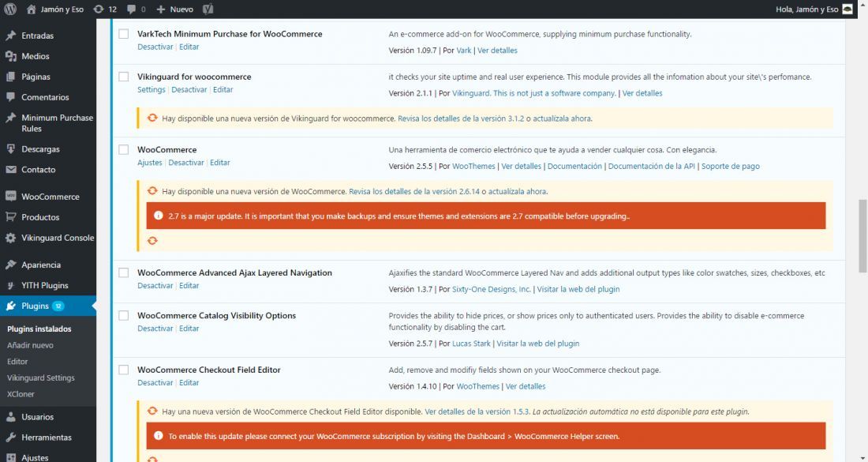Open Ajustes link under WooCommerce plugin
The image size is (868, 462).
149,163
